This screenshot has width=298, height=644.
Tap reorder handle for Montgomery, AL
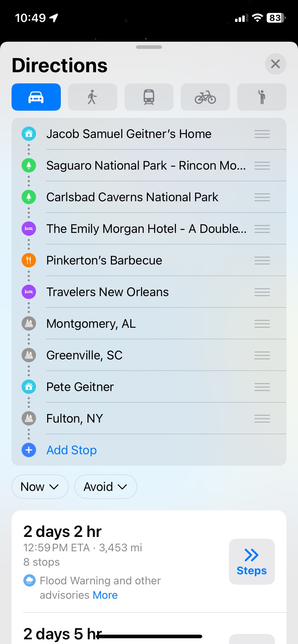[x=262, y=324]
